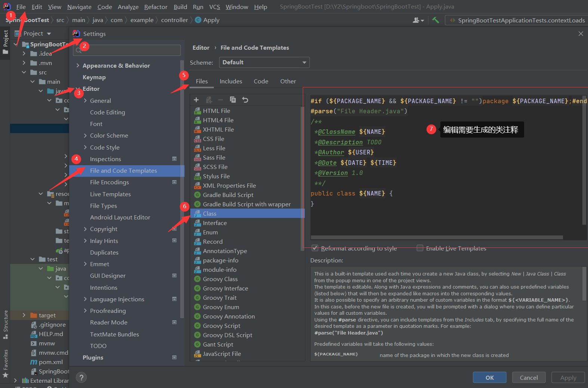Click the reset to default undo icon
The height and width of the screenshot is (388, 588).
(x=245, y=100)
